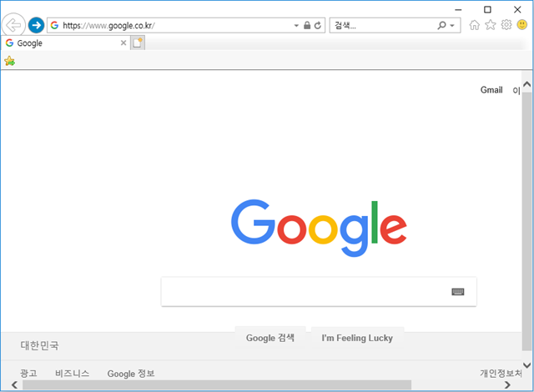Screen dimensions: 534x392
Task: Open Favorites with the star icon
Action: pos(491,25)
